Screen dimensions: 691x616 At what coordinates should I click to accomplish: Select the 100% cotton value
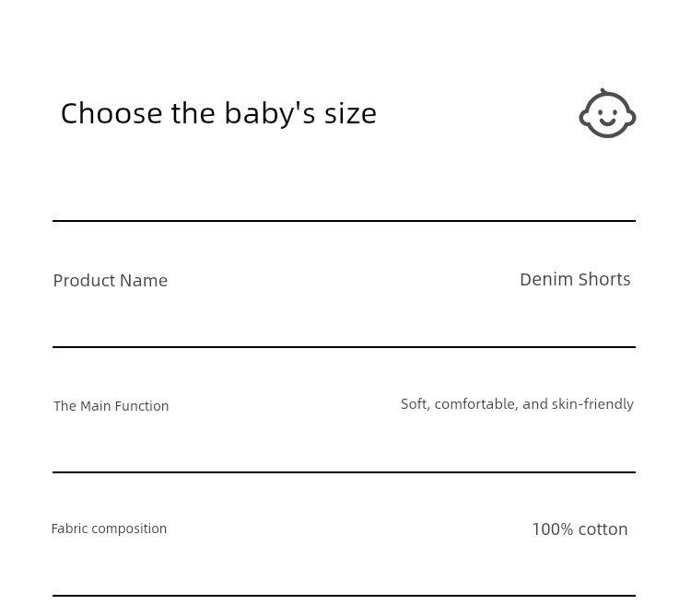(x=580, y=529)
